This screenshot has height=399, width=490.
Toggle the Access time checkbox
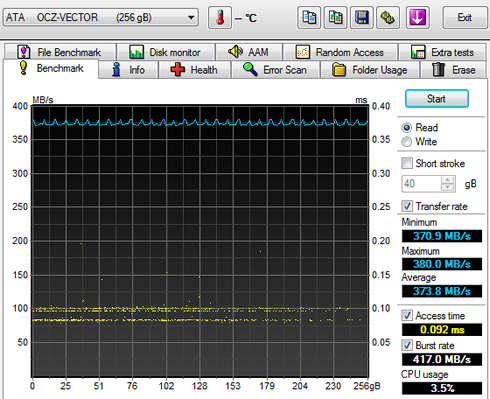point(407,315)
